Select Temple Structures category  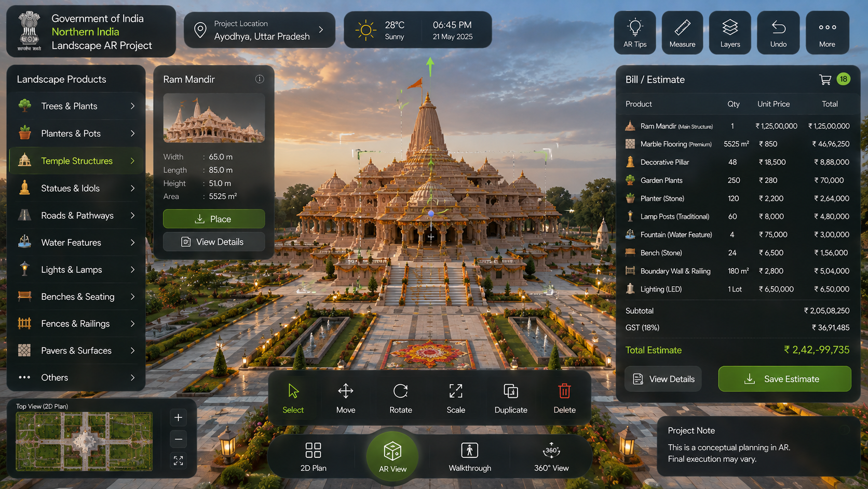coord(76,161)
